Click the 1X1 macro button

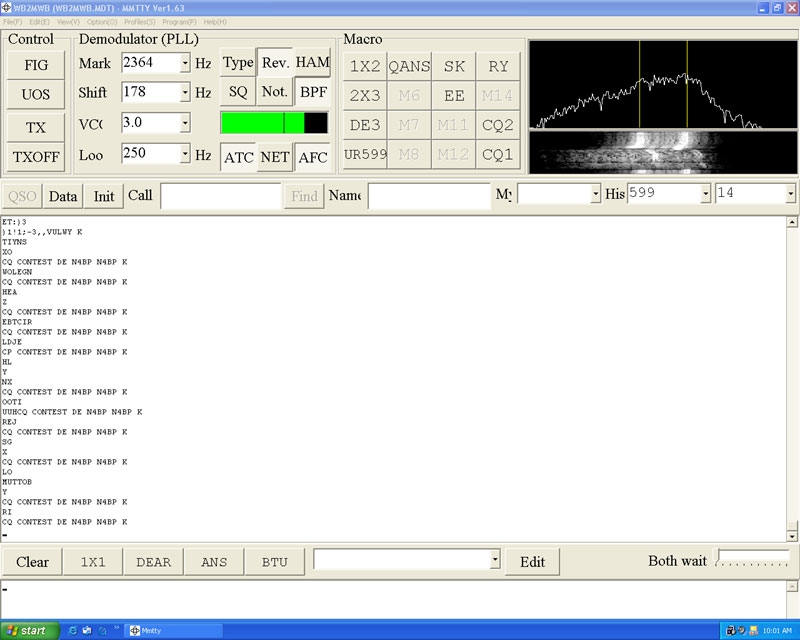coord(92,562)
